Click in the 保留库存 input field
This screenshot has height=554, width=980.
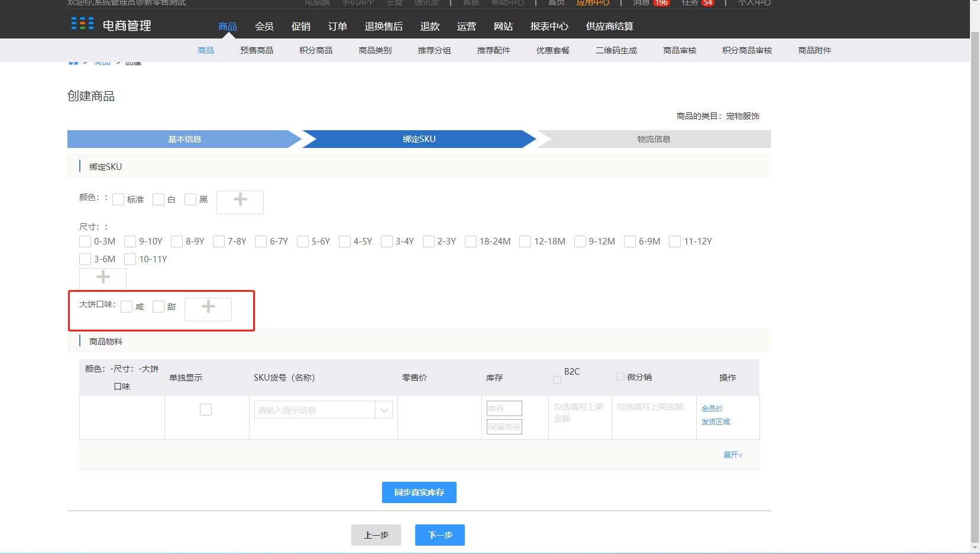504,427
